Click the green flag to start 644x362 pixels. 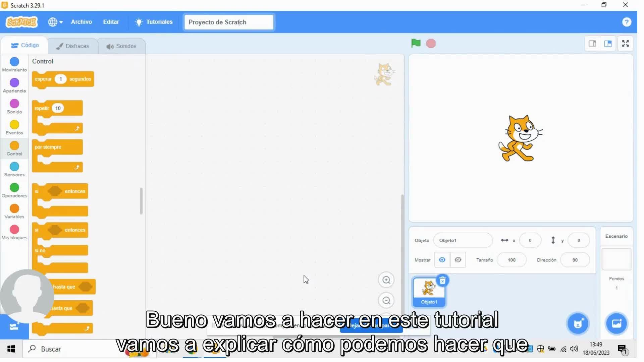(x=416, y=43)
